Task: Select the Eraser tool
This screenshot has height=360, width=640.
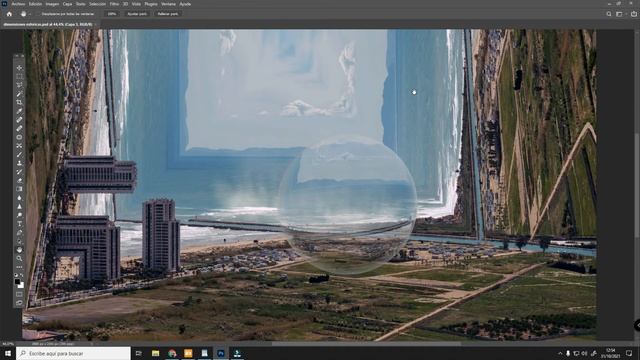Action: (19, 180)
